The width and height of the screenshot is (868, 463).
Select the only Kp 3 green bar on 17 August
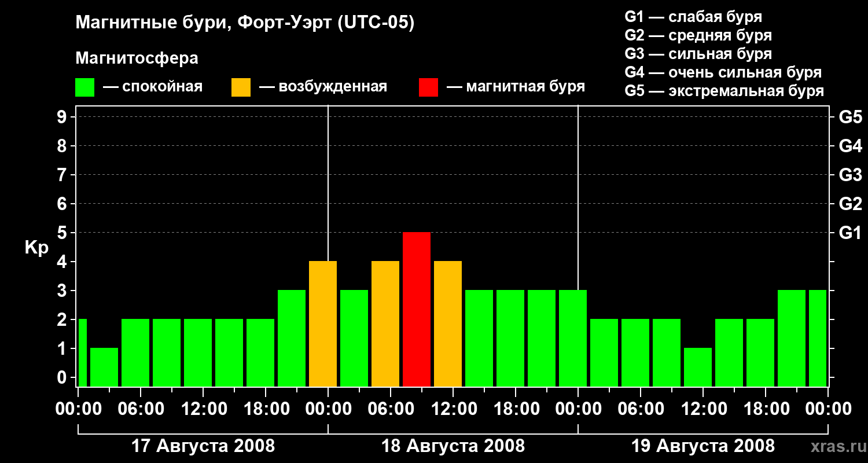292,338
